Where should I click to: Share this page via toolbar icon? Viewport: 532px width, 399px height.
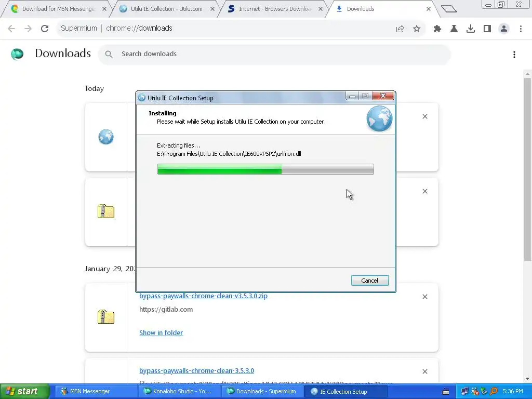pos(400,29)
